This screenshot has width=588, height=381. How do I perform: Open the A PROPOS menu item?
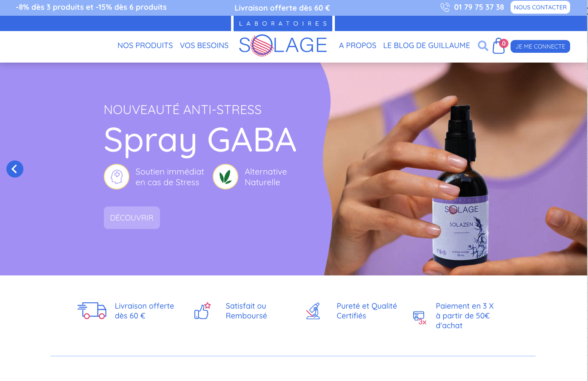(x=357, y=46)
